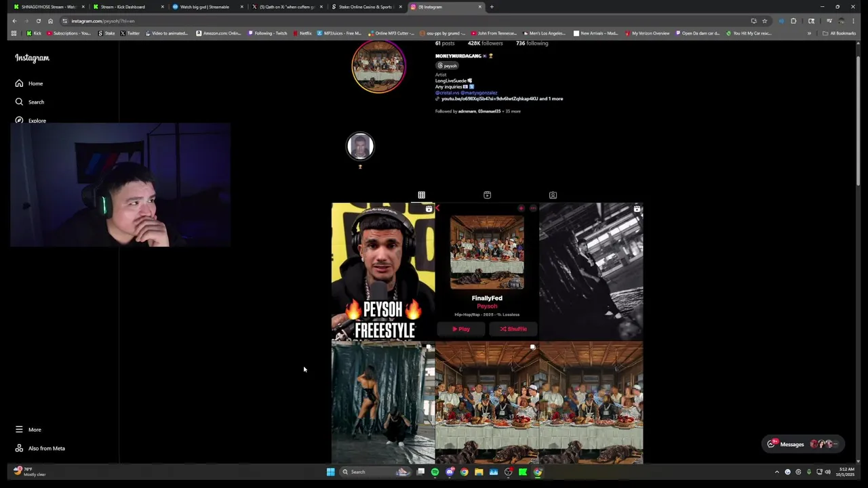Open the weather widget on taskbar
This screenshot has width=868, height=488.
click(29, 472)
